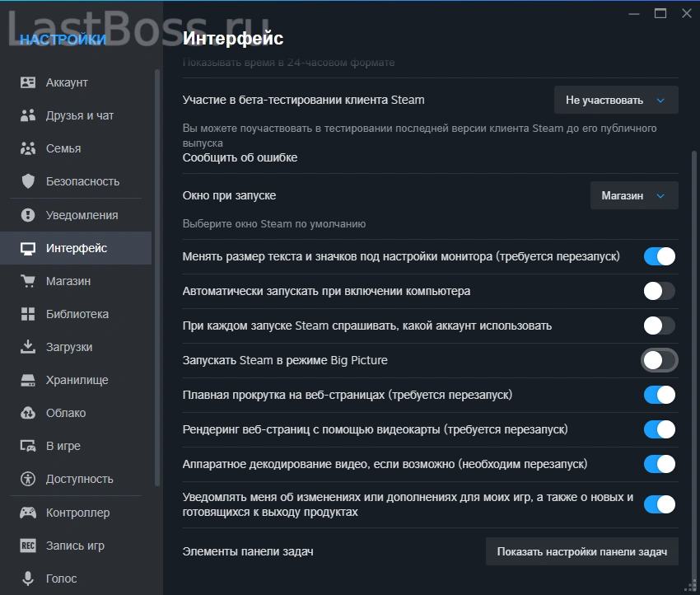Disable smooth scrolling on web pages
This screenshot has width=700, height=595.
pos(659,395)
